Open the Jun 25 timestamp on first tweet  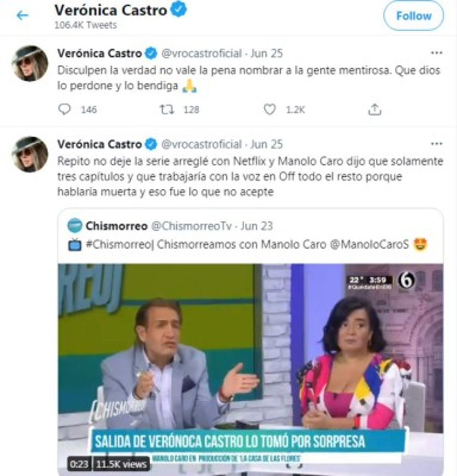point(267,53)
